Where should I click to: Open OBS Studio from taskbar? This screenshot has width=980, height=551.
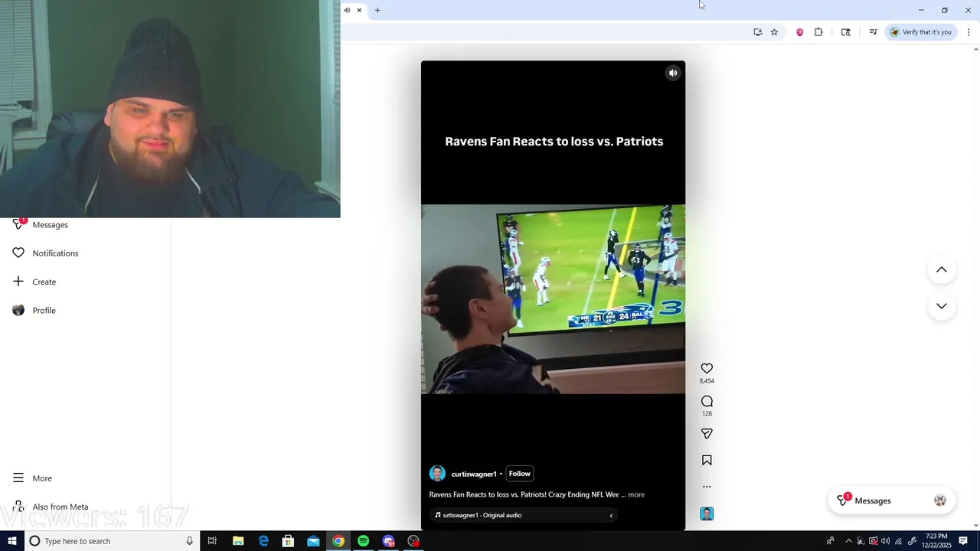click(x=413, y=541)
